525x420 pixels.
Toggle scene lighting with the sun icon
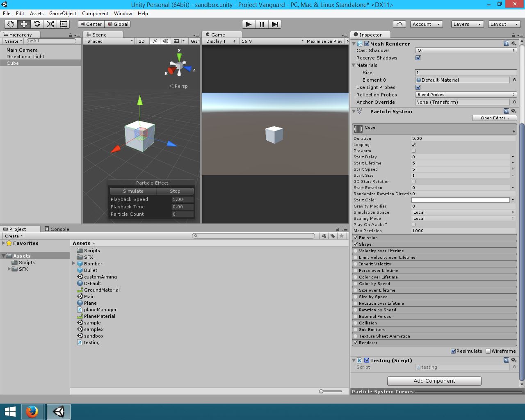[x=154, y=41]
